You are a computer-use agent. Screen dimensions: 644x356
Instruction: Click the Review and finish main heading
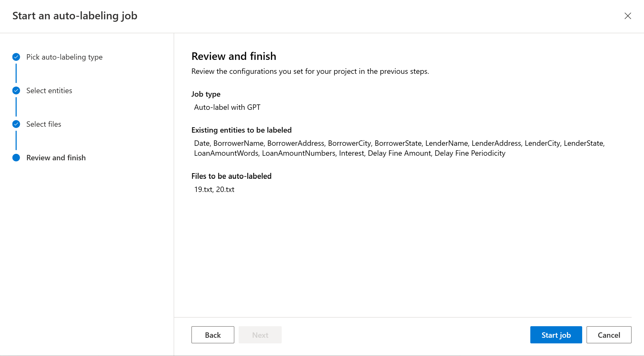[234, 56]
